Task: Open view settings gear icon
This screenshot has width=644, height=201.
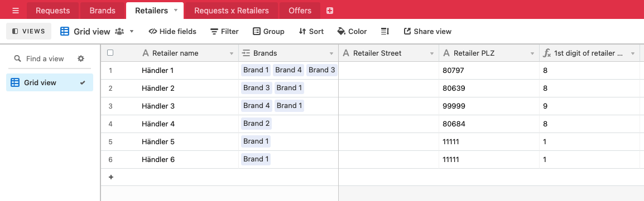Action: [x=81, y=58]
